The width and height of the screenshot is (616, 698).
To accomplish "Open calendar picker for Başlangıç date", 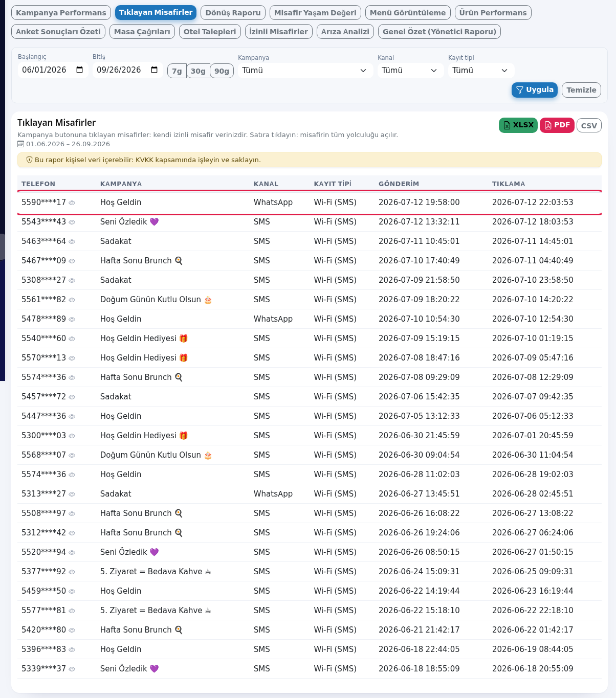I will coord(80,70).
